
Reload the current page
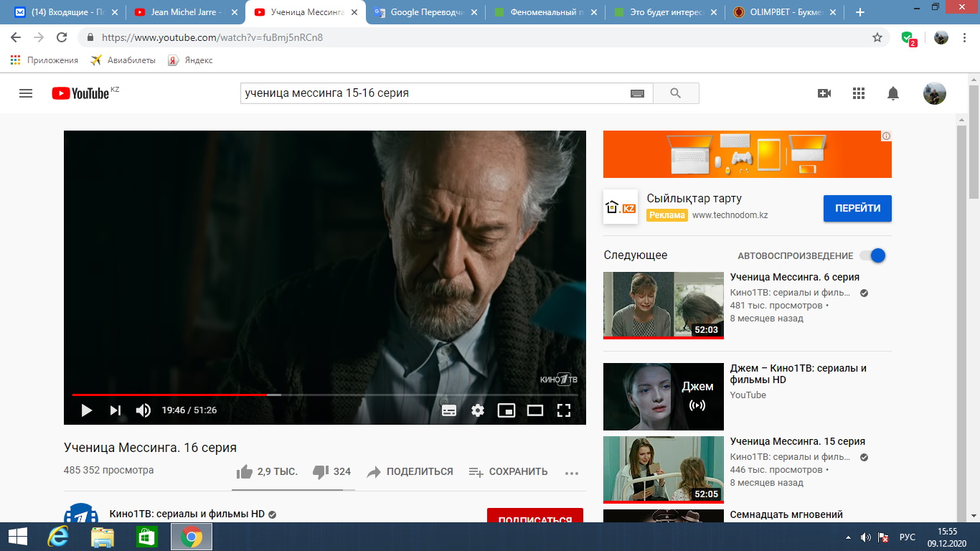(62, 37)
